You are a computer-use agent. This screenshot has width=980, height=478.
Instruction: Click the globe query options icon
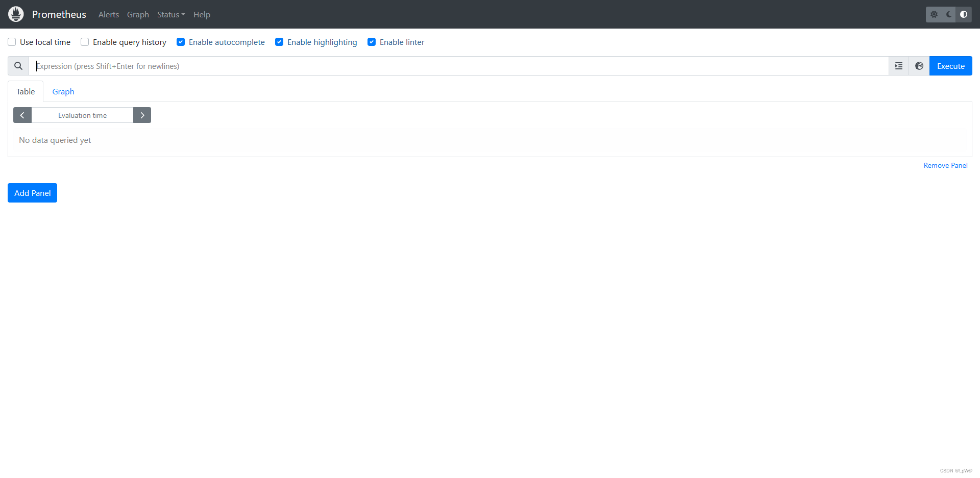coord(919,66)
